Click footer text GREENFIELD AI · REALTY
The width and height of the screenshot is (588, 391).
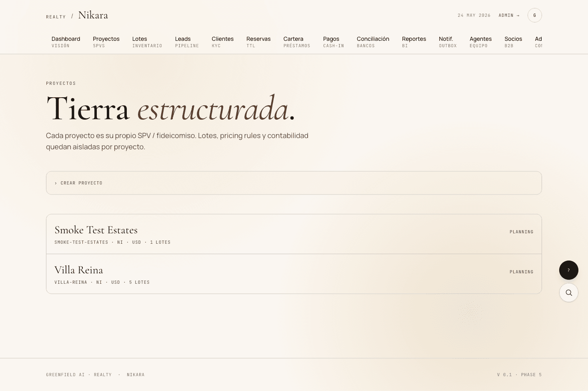pyautogui.click(x=79, y=375)
